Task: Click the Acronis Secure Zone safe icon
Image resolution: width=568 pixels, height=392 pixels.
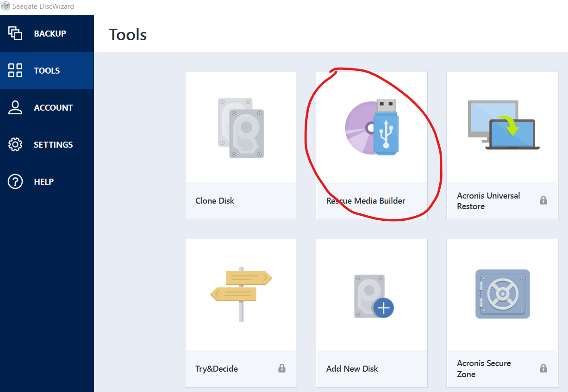Action: 503,294
